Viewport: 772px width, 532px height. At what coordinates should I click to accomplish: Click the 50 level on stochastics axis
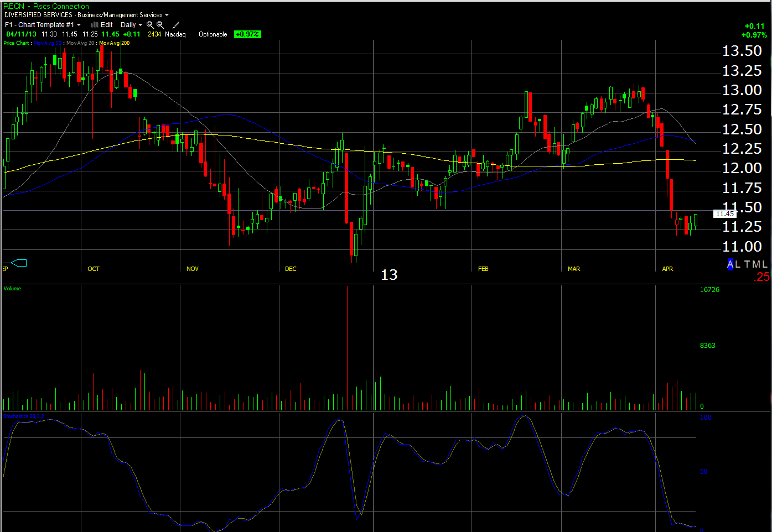(x=704, y=472)
